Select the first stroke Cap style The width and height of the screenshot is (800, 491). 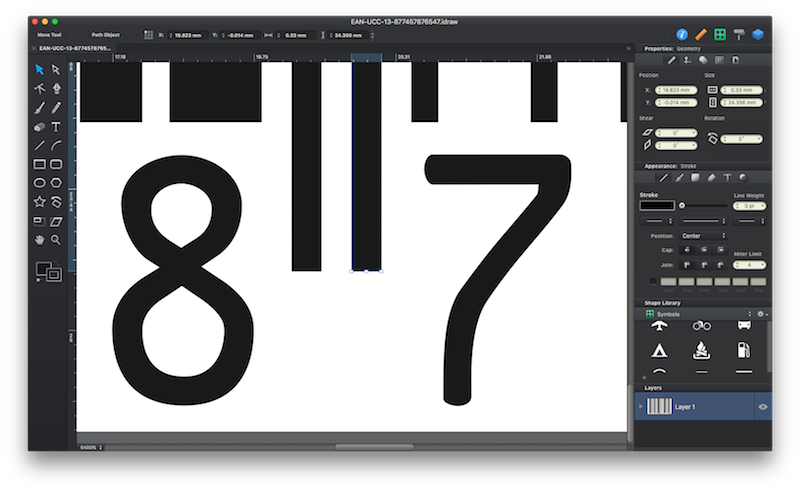click(x=688, y=250)
